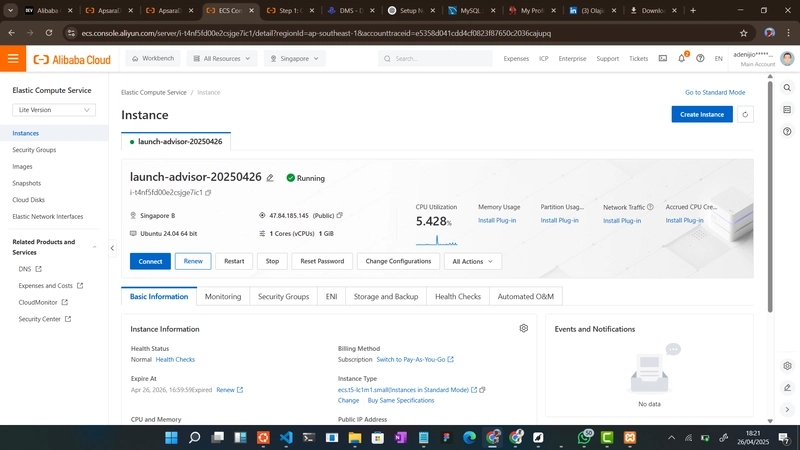This screenshot has height=450, width=800.
Task: Click the Alibaba Cloud logo
Action: click(x=72, y=60)
